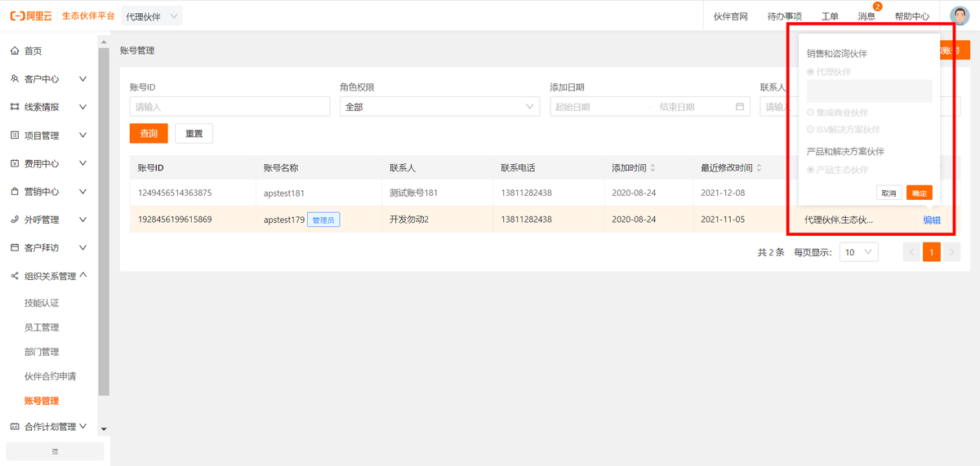Open the 角色权限 dropdown showing 全部
This screenshot has width=980, height=466.
(x=439, y=107)
